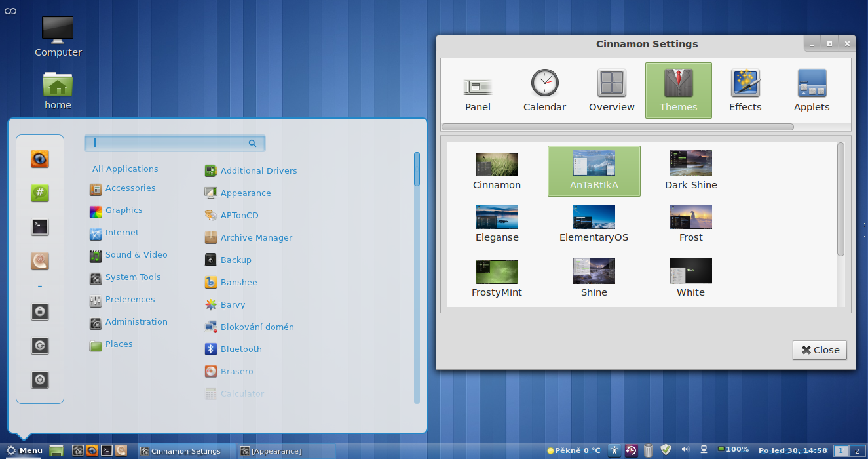This screenshot has width=868, height=459.
Task: Launch Barvy from the application list
Action: point(233,305)
